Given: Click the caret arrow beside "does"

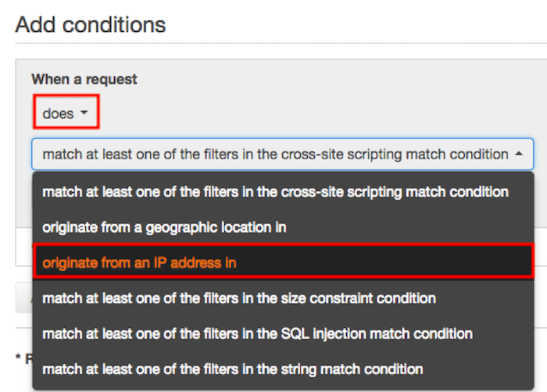Looking at the screenshot, I should coord(84,114).
